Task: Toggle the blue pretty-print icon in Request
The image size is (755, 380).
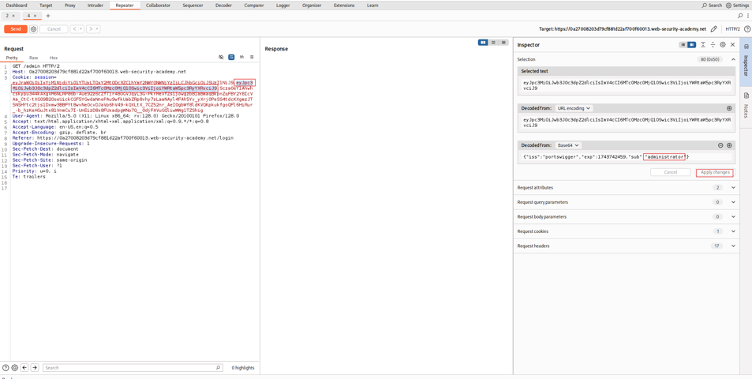Action: coord(231,57)
